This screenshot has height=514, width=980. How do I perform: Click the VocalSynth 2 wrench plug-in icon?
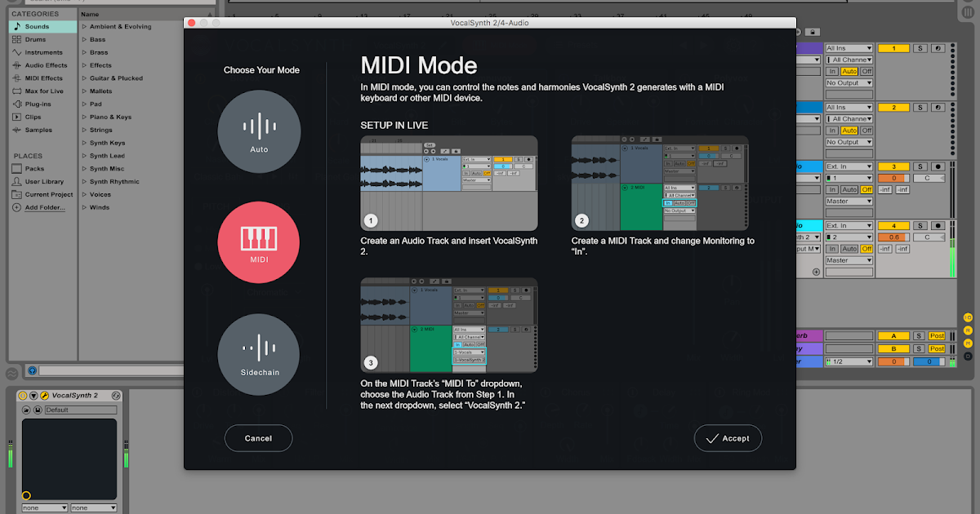coord(45,396)
